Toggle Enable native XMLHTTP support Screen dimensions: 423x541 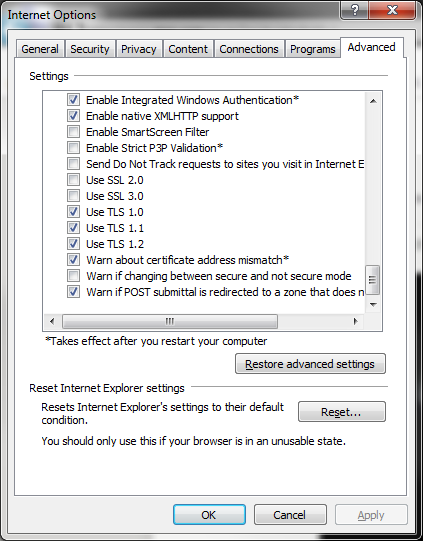[x=73, y=116]
